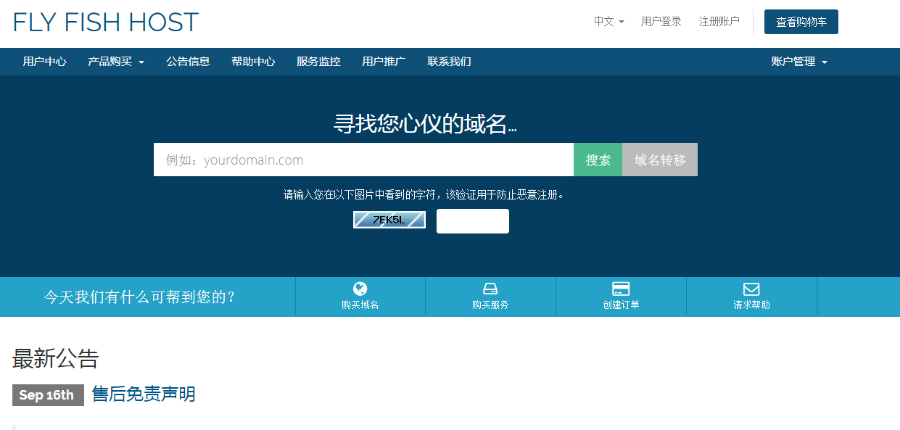Go to 用户中心 in navigation bar
900x430 pixels.
point(44,61)
